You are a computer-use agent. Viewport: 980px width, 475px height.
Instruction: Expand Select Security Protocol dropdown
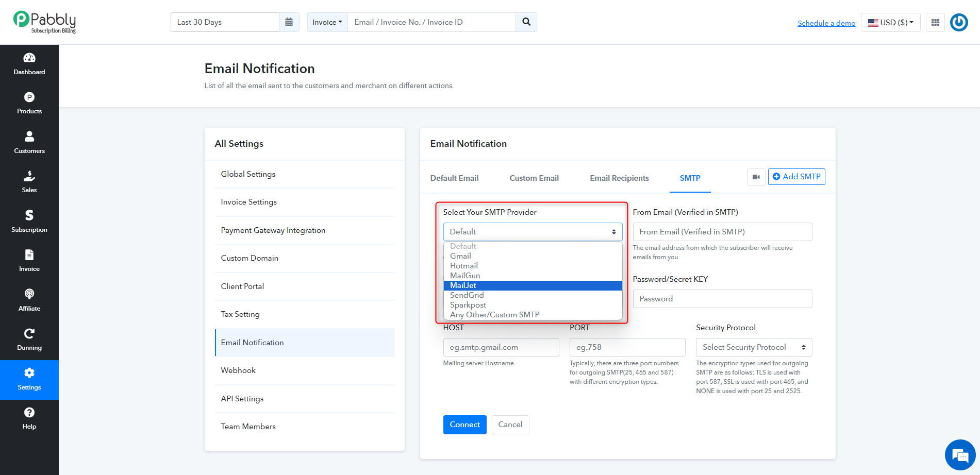[754, 347]
